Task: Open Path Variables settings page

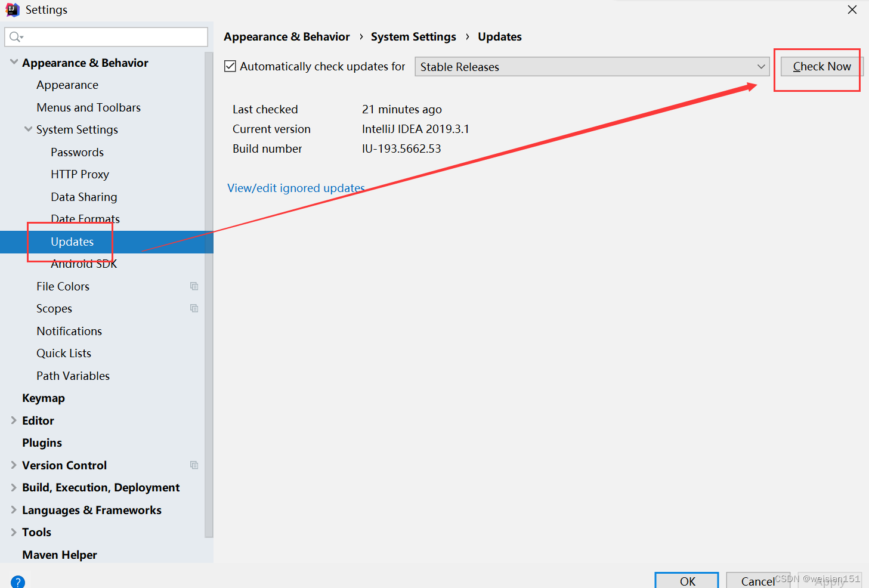Action: click(x=73, y=376)
